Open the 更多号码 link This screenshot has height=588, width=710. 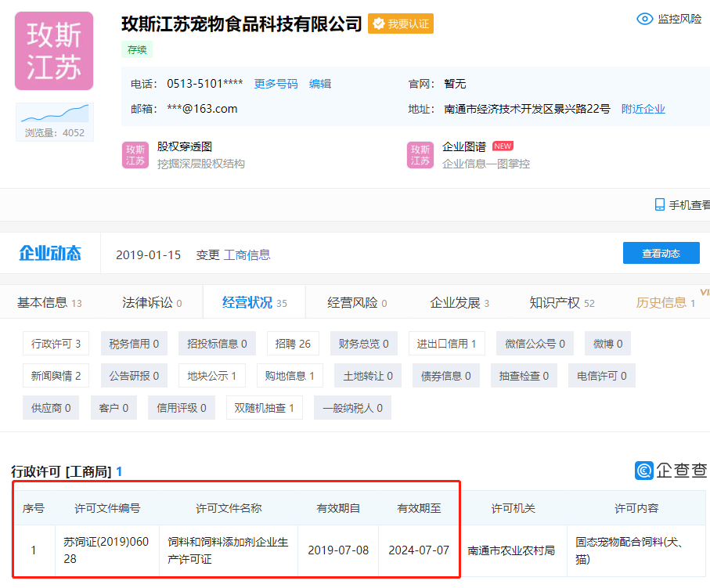tap(276, 84)
